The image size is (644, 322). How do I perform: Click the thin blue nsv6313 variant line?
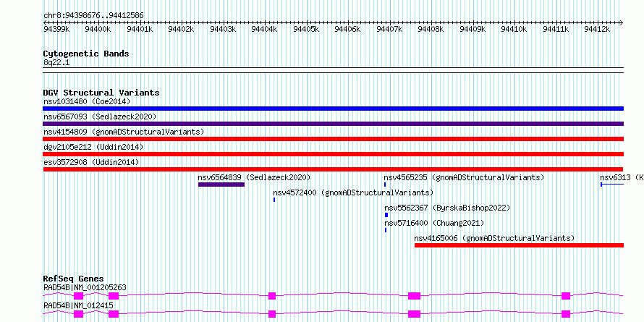(612, 185)
